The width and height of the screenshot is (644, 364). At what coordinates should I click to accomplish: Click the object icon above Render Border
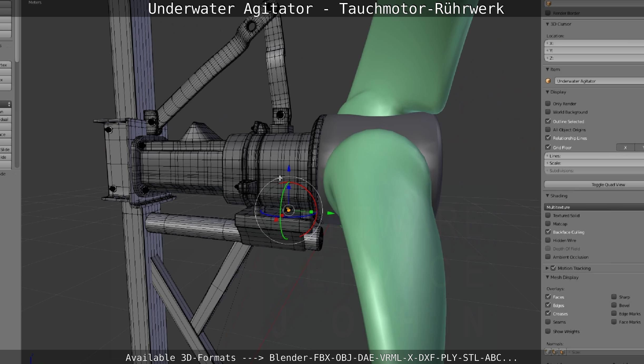click(549, 3)
